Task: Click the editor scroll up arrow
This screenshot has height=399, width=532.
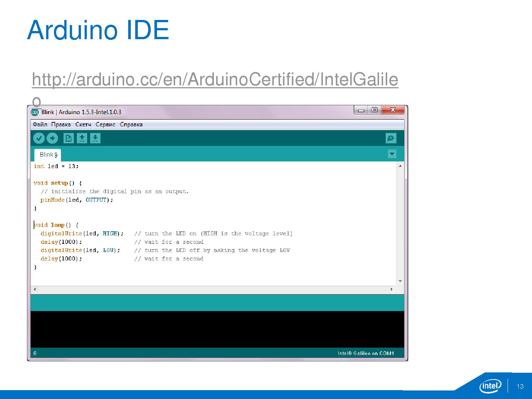Action: coord(400,166)
